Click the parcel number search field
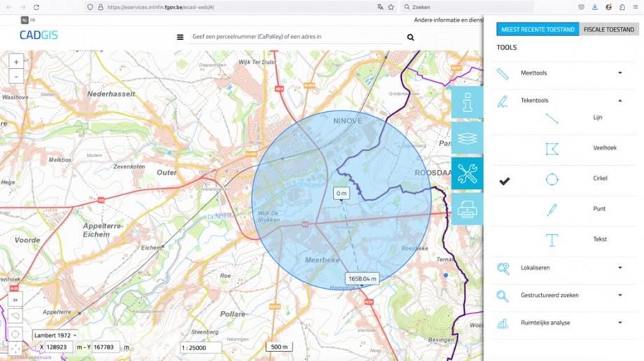This screenshot has width=644, height=361. (294, 37)
